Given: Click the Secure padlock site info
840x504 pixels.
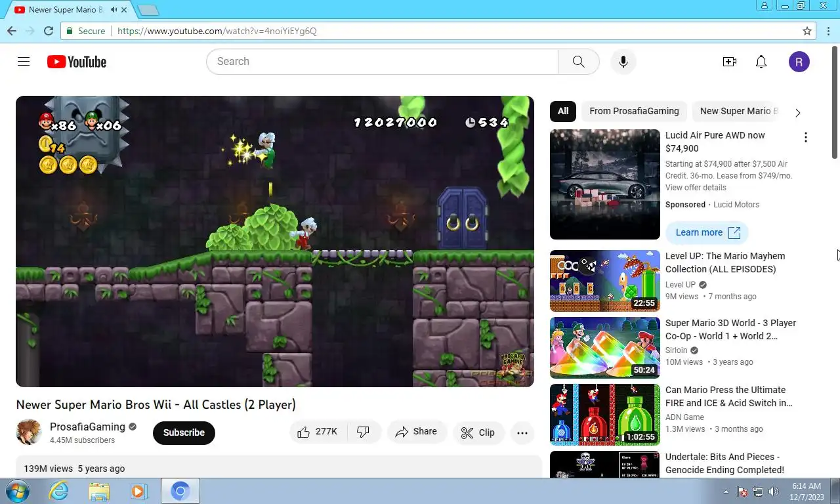Looking at the screenshot, I should pos(86,31).
